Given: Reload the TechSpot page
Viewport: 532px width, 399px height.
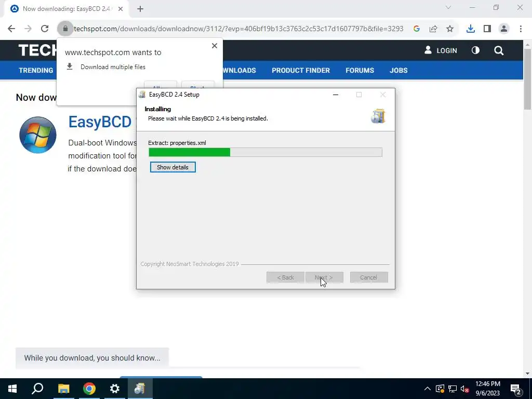Looking at the screenshot, I should click(45, 29).
